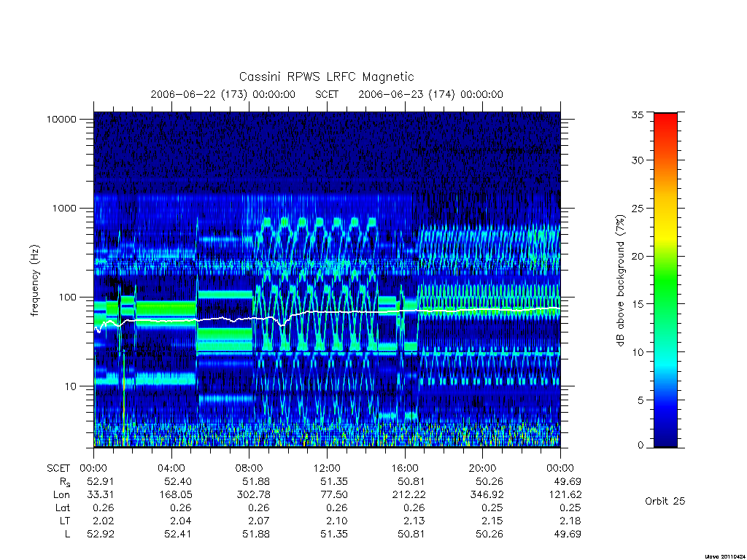Click the end date 2006-06-23 (174)
The width and height of the screenshot is (747, 560).
click(406, 94)
